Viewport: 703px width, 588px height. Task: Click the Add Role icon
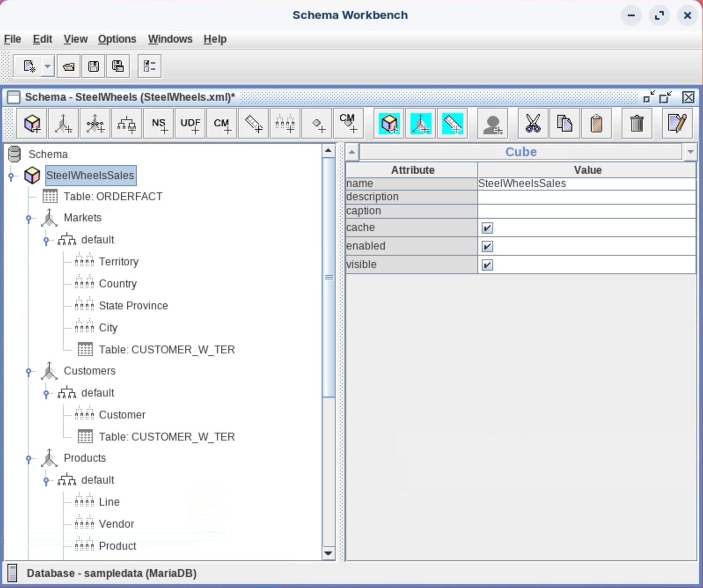[x=492, y=124]
